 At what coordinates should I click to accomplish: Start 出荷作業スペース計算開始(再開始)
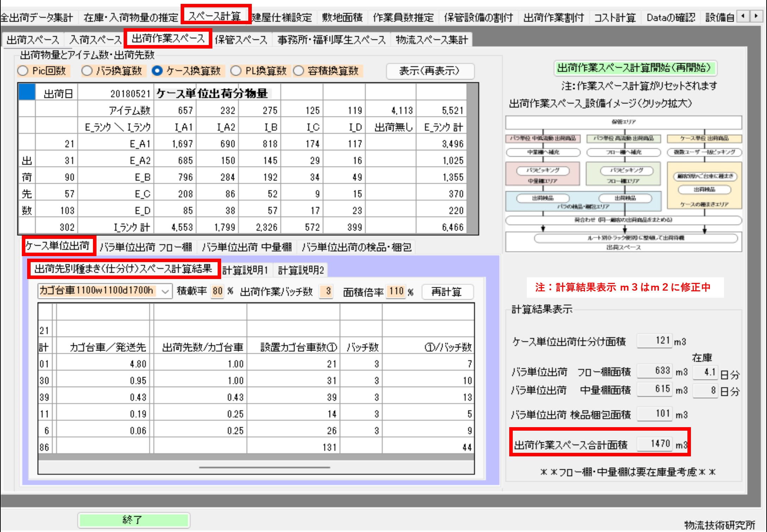click(x=635, y=68)
